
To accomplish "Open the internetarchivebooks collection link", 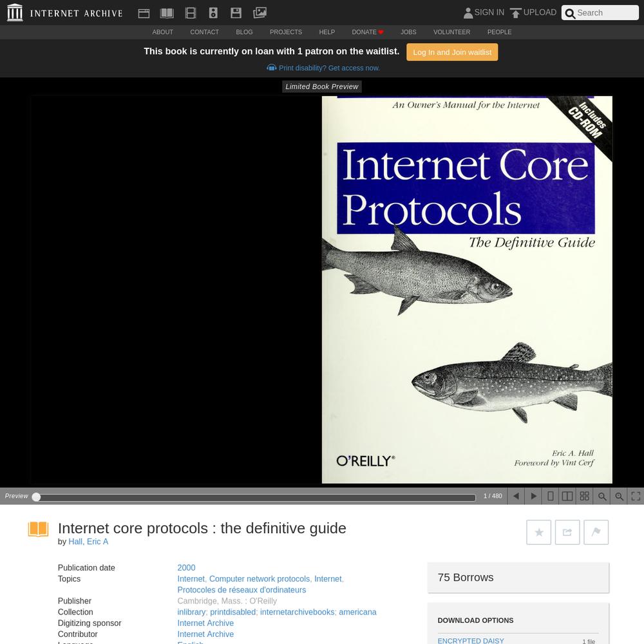I will (298, 612).
